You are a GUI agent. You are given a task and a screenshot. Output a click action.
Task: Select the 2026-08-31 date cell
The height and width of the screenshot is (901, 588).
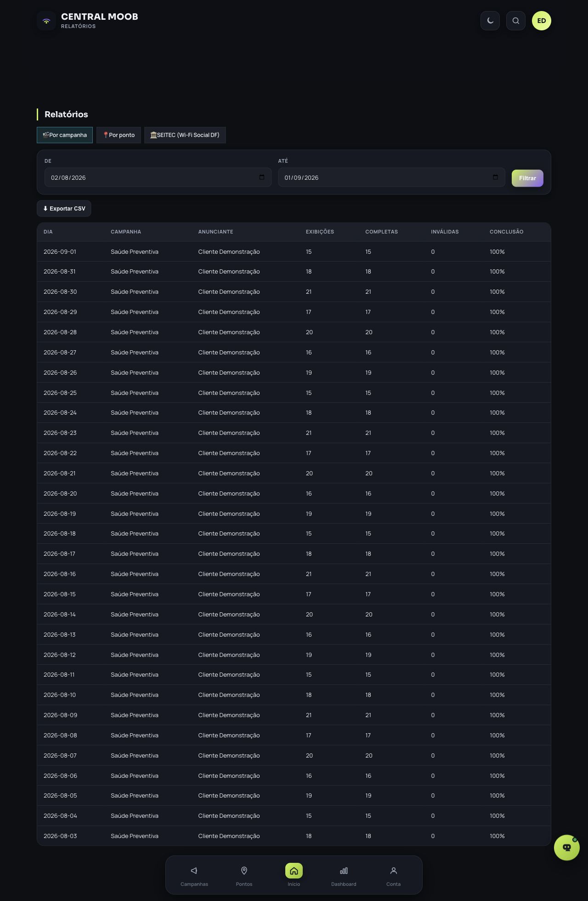(60, 272)
